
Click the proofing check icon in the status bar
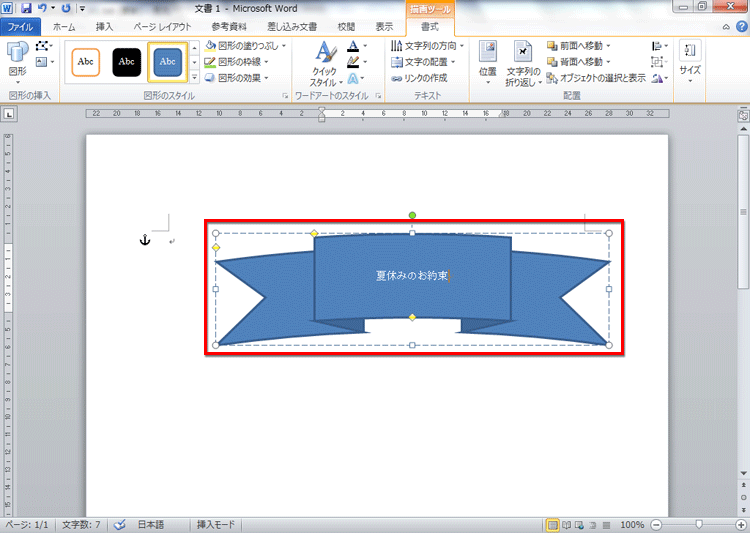(120, 525)
